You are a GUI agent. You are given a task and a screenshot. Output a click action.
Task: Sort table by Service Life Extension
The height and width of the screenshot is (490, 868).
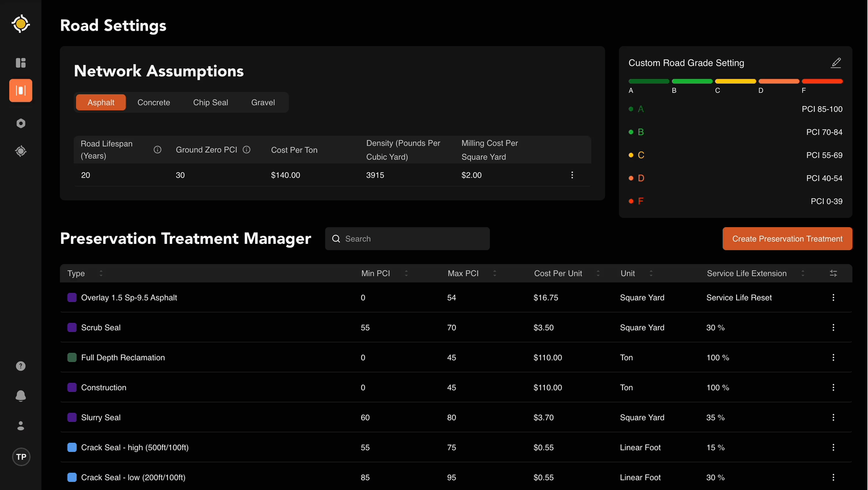pyautogui.click(x=802, y=273)
